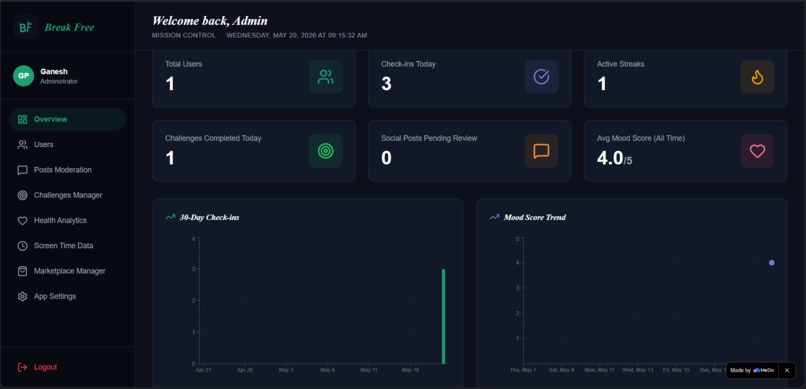This screenshot has height=389, width=806.
Task: Click the Check-ins Today value 3
Action: click(x=387, y=84)
